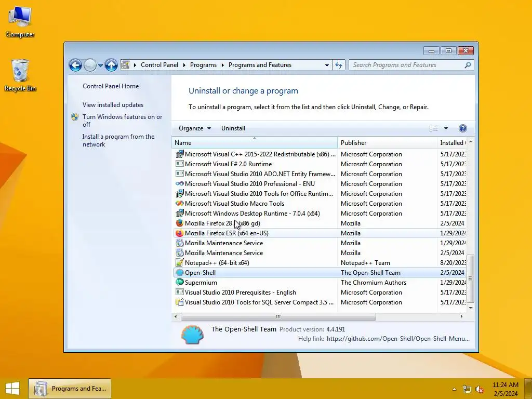Click the vertical scrollbar down arrow
This screenshot has height=399, width=532.
click(x=470, y=308)
